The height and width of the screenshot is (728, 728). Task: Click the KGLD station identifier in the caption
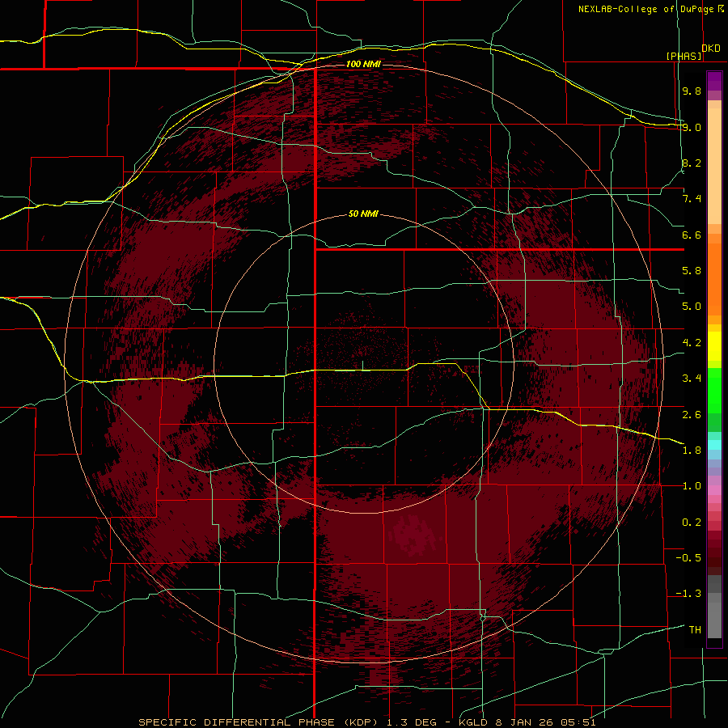[x=475, y=722]
